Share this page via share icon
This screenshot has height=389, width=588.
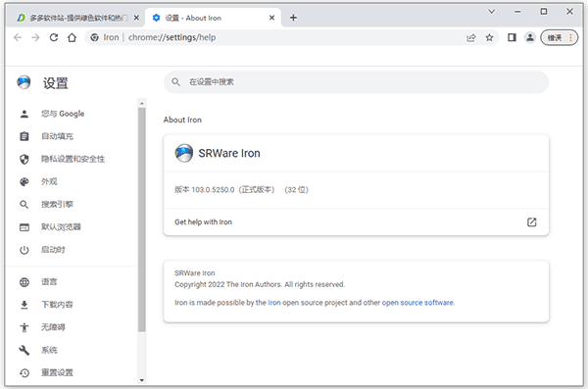(x=471, y=37)
